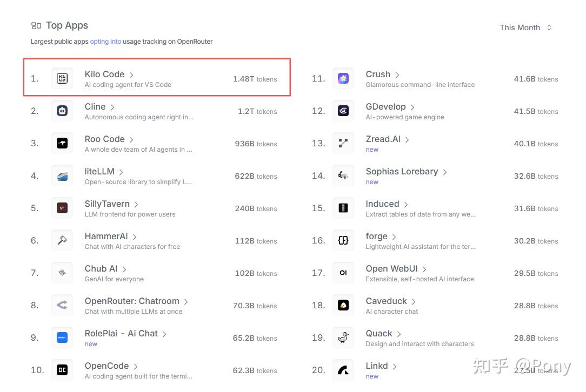Open the Quack app title link

379,333
